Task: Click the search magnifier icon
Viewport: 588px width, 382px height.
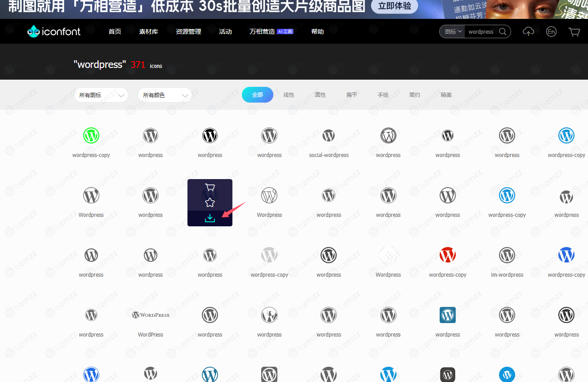Action: [503, 31]
